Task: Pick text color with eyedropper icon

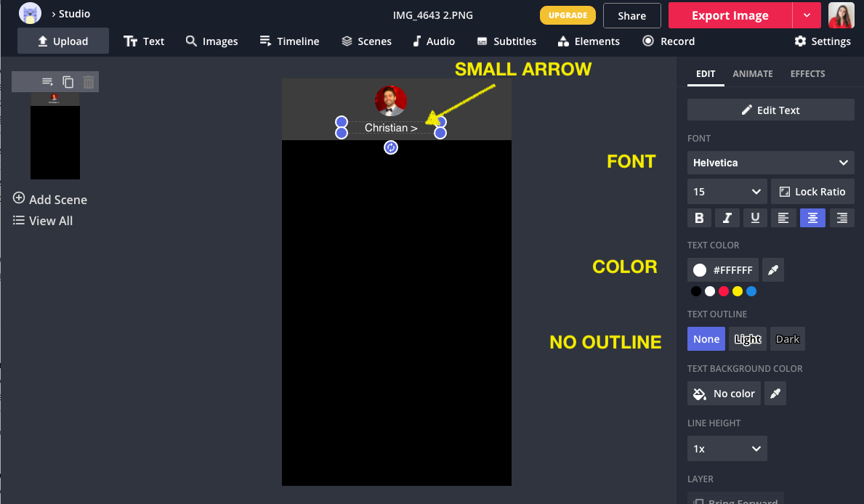Action: click(773, 270)
